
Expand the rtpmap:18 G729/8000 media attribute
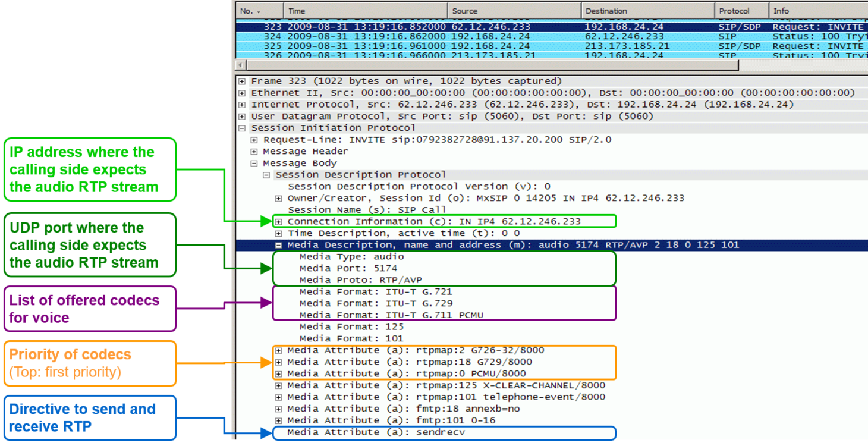[x=278, y=362]
